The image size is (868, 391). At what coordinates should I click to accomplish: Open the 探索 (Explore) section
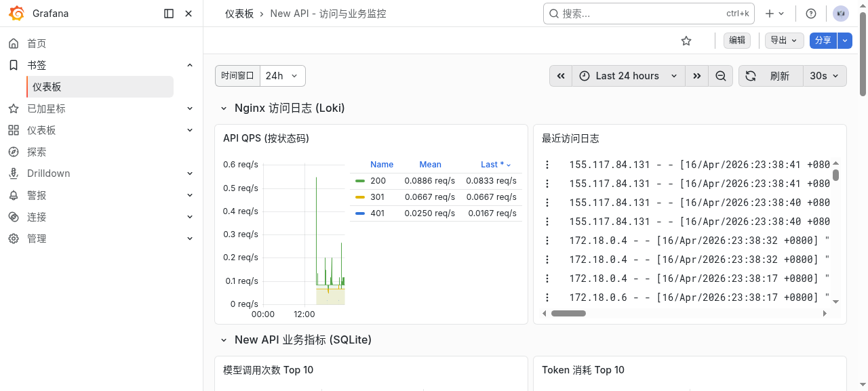35,152
